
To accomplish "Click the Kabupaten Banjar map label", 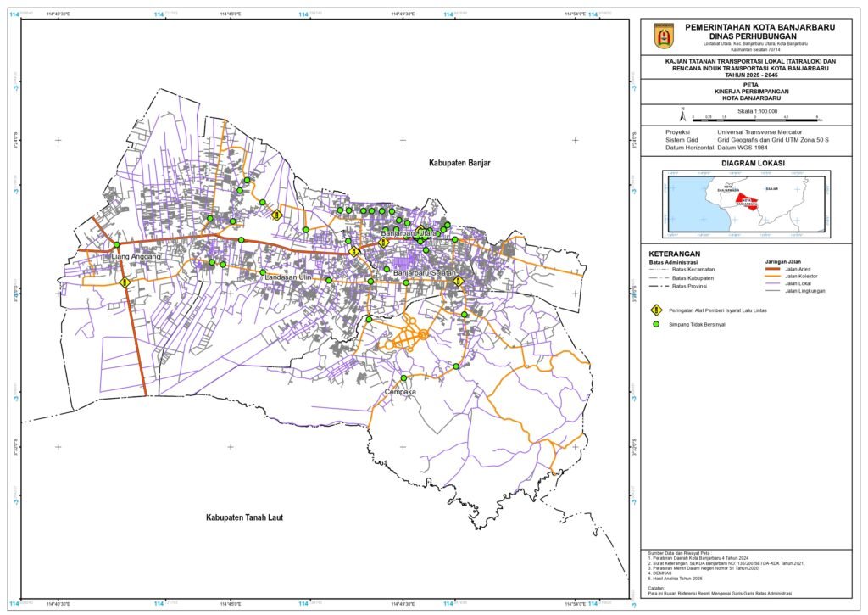I will coord(459,163).
